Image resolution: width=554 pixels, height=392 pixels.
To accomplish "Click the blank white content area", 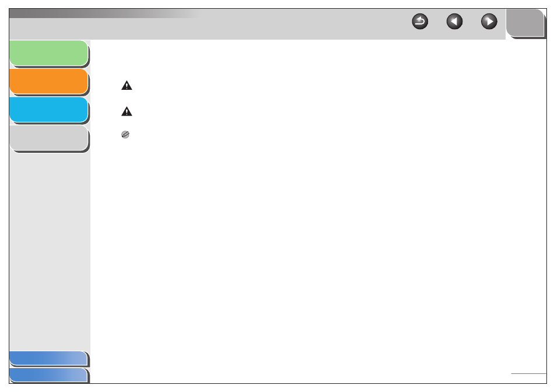I will pos(318,247).
